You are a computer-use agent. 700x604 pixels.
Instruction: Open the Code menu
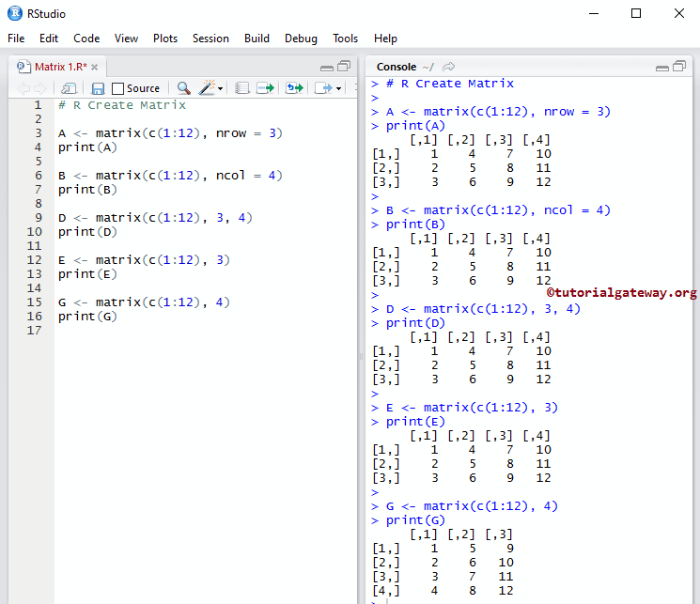click(x=86, y=39)
